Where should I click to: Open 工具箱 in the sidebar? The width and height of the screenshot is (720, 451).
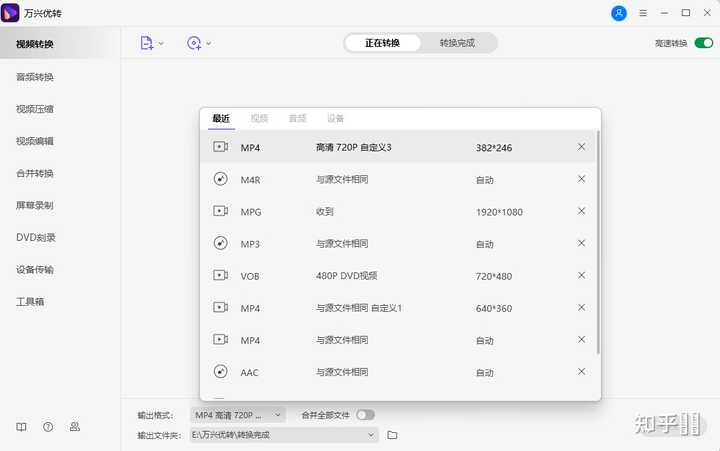click(30, 302)
